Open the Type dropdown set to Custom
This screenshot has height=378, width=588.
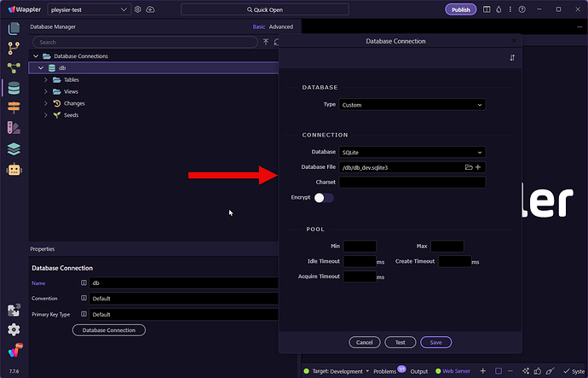pos(412,105)
